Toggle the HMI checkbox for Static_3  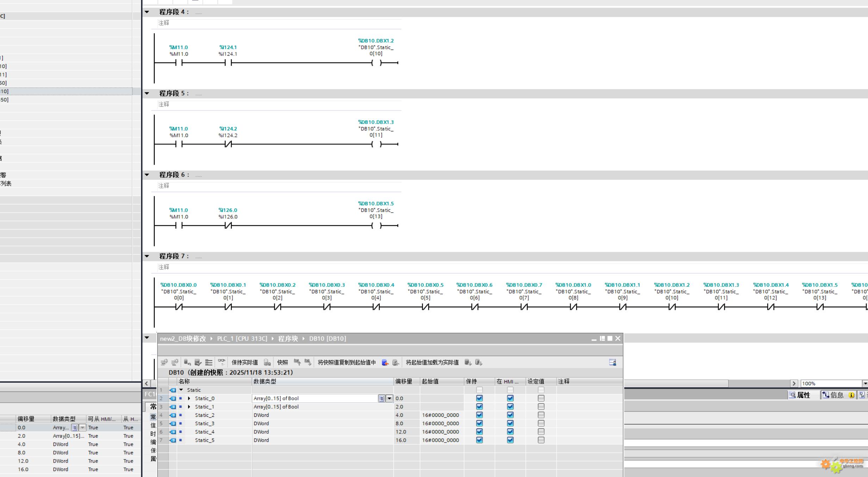pos(510,423)
